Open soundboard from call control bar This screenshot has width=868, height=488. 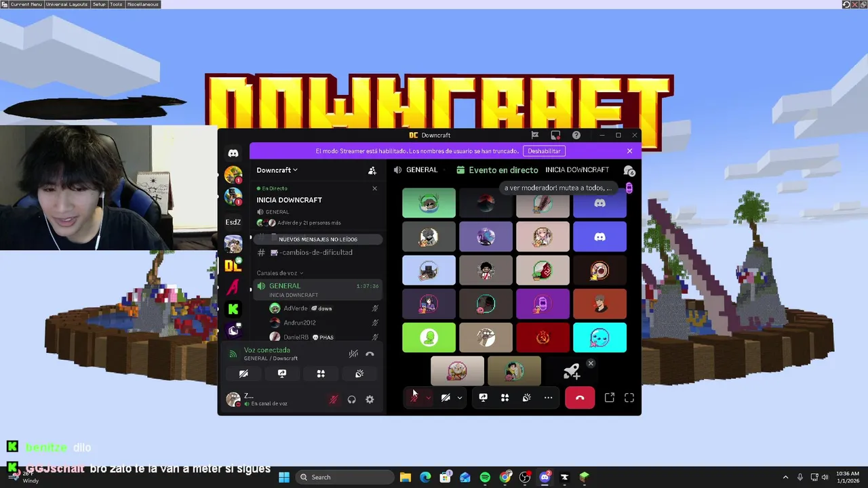tap(526, 398)
